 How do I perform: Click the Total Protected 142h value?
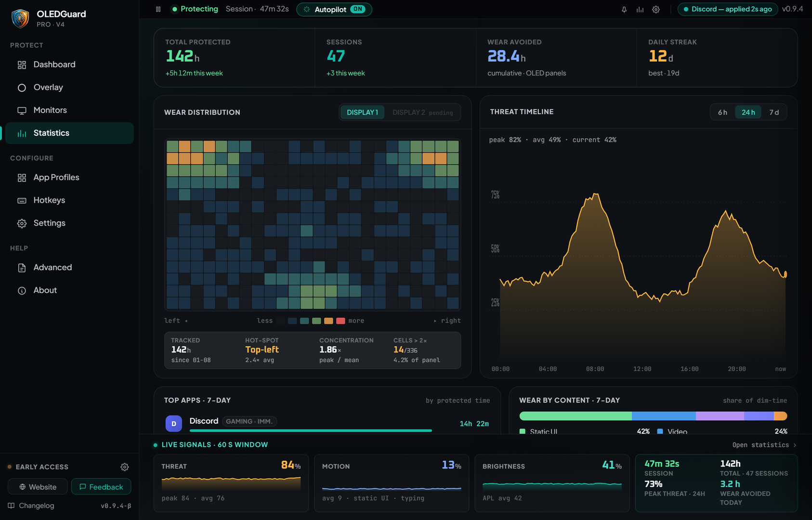coord(183,56)
